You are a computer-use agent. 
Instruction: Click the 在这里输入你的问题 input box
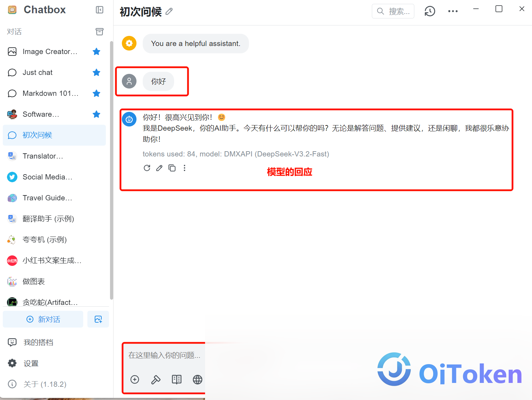click(165, 355)
